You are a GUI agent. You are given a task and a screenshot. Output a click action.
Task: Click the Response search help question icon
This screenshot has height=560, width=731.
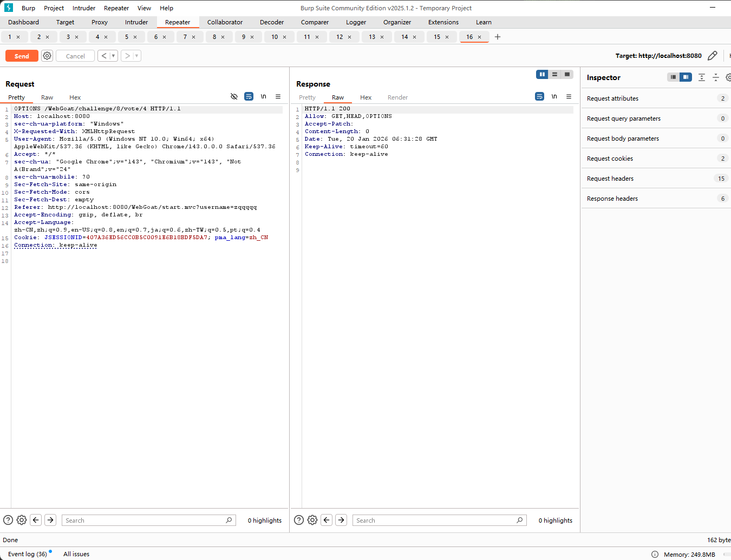coord(299,520)
